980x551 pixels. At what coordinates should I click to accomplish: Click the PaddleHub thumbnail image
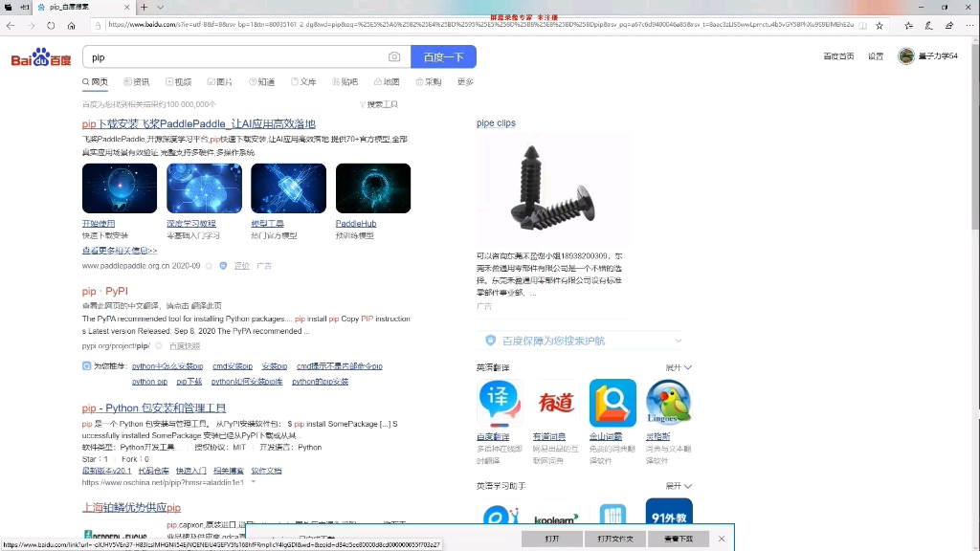click(373, 188)
